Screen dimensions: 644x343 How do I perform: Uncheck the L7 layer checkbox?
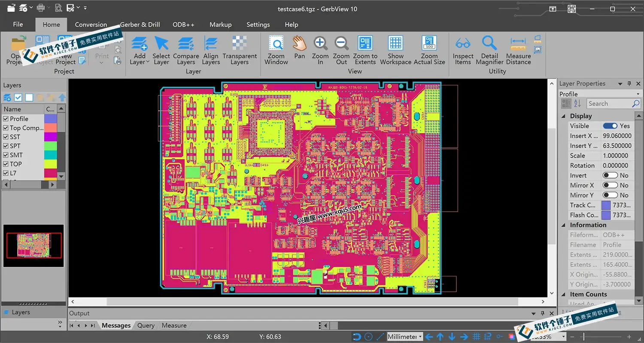(x=6, y=173)
